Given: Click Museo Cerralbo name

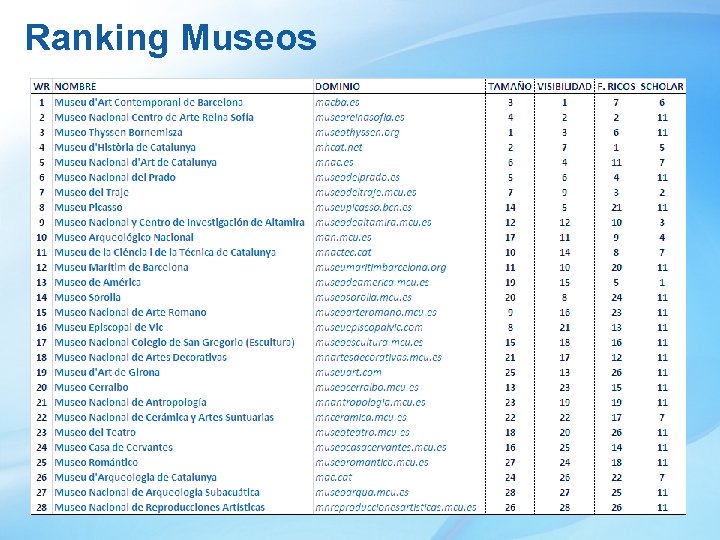Looking at the screenshot, I should point(91,388).
